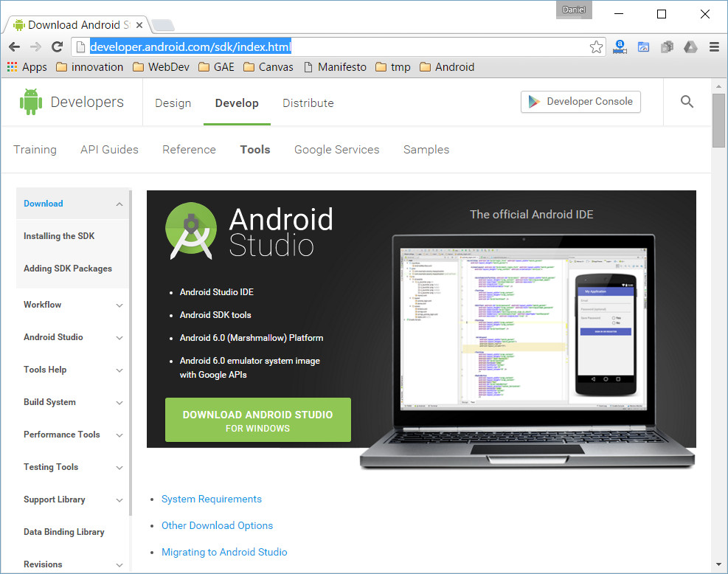
Task: Reload the page with the refresh icon
Action: coord(57,47)
